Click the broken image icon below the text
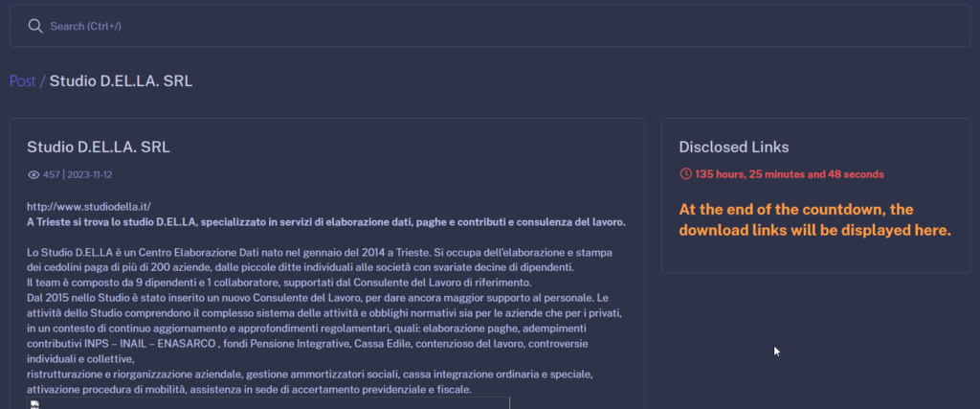This screenshot has width=980, height=409. pos(34,404)
